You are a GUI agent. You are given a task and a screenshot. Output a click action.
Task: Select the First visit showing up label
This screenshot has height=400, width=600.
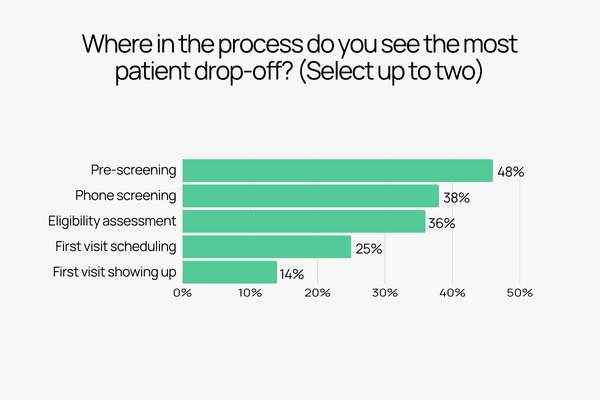coord(114,271)
